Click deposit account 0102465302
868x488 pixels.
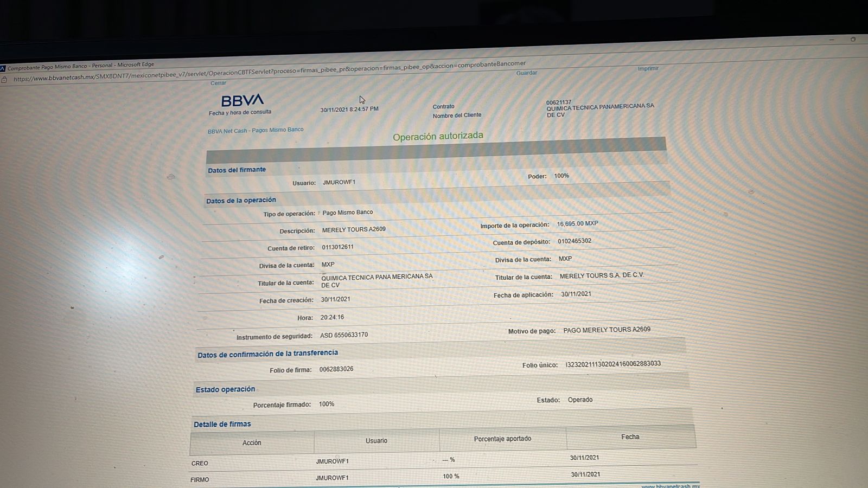point(575,241)
